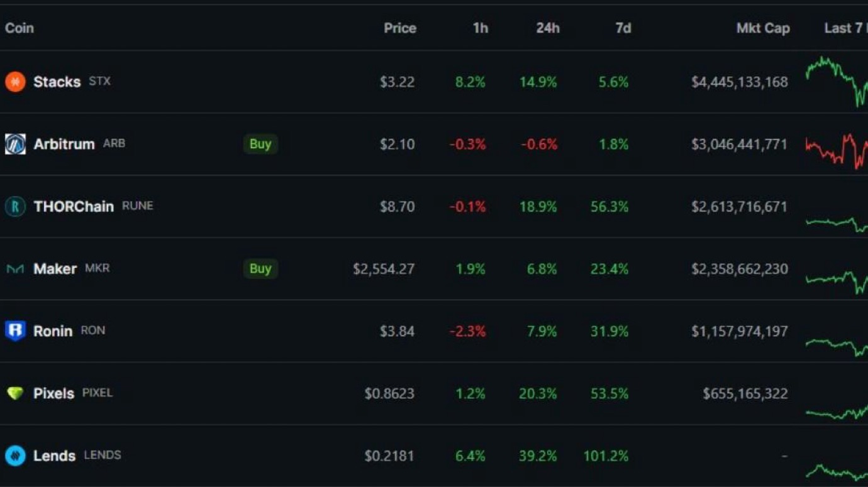Screen dimensions: 868x487
Task: Sort by Mkt Cap column header
Action: click(762, 28)
